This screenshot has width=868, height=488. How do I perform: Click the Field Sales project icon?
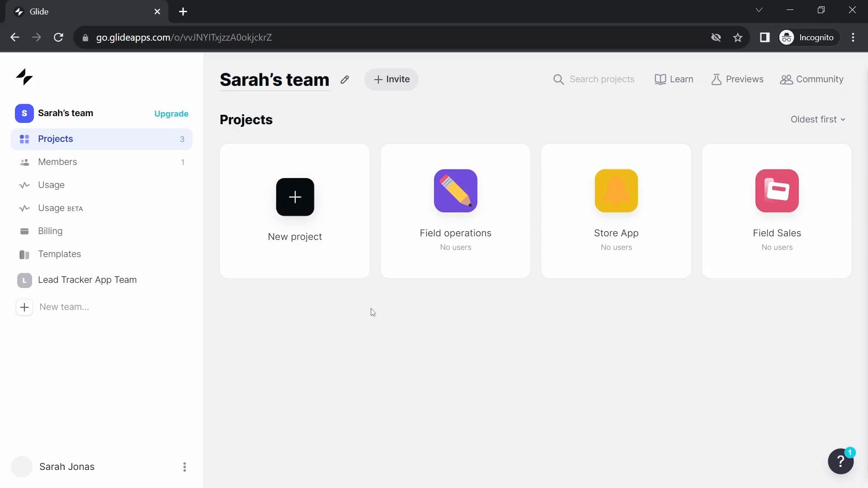[777, 190]
